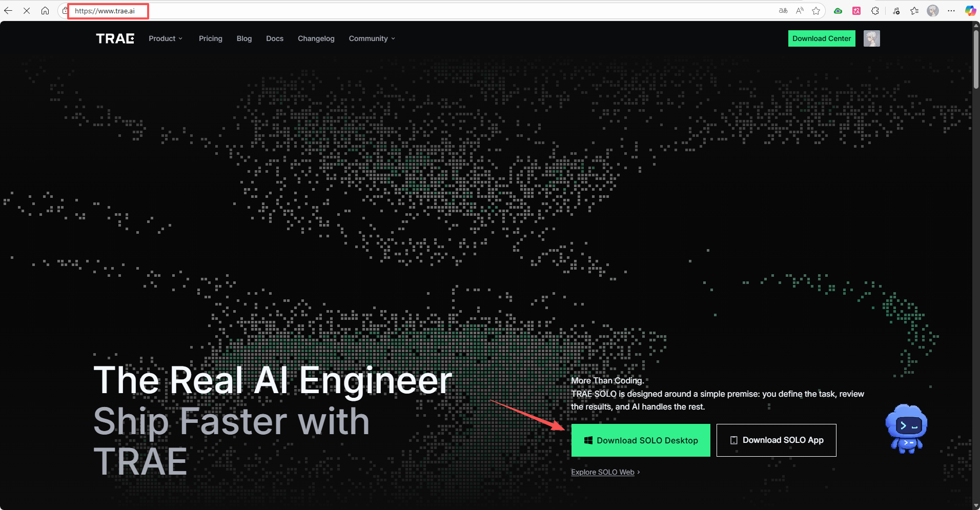Start Read Aloud from address bar

click(x=800, y=11)
